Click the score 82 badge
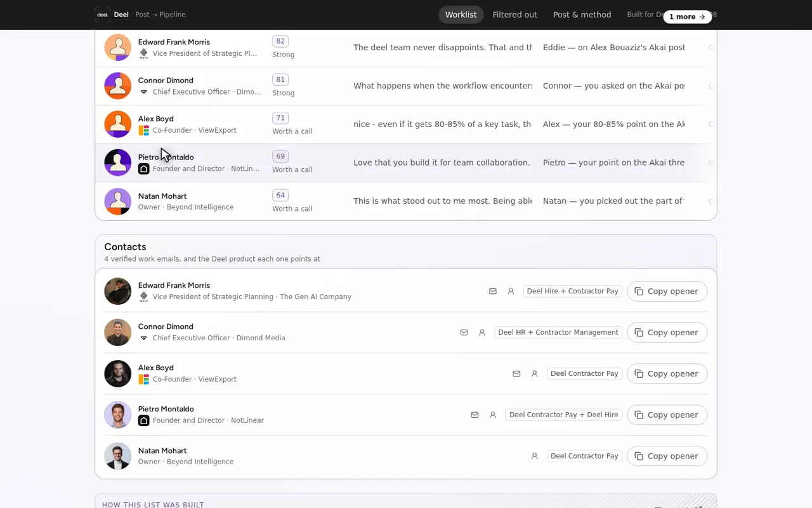Image resolution: width=812 pixels, height=508 pixels. point(280,41)
